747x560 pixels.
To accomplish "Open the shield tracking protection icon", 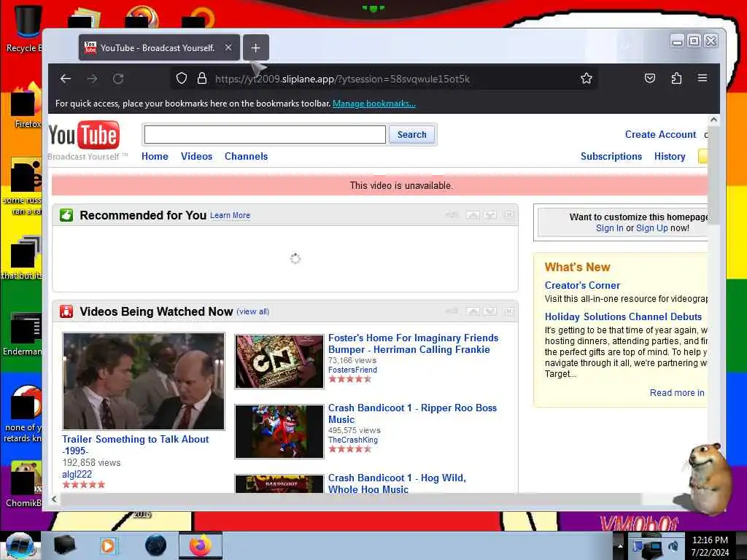I will click(182, 78).
